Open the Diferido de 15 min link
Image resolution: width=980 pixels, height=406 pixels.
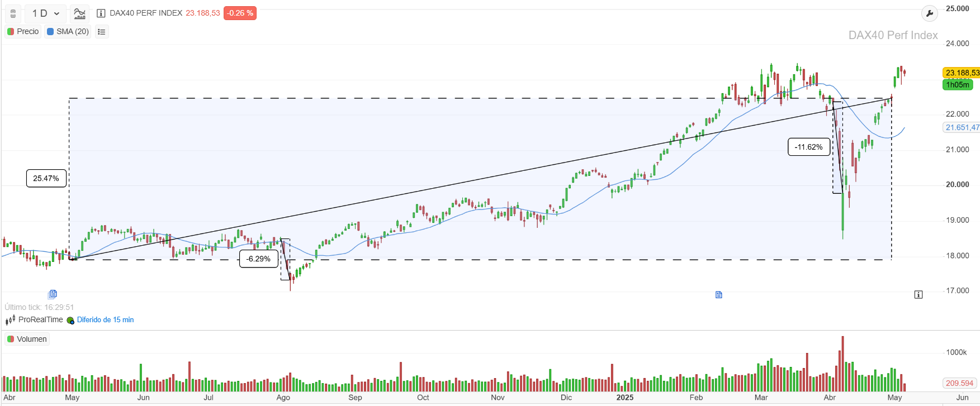pyautogui.click(x=105, y=319)
